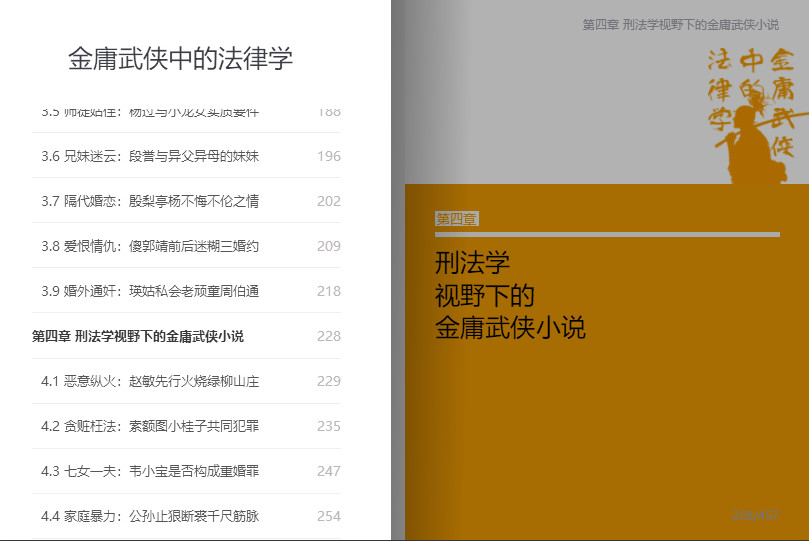This screenshot has height=541, width=809.
Task: Open section 3.6 兄妹迷云 in contents
Action: (150, 156)
